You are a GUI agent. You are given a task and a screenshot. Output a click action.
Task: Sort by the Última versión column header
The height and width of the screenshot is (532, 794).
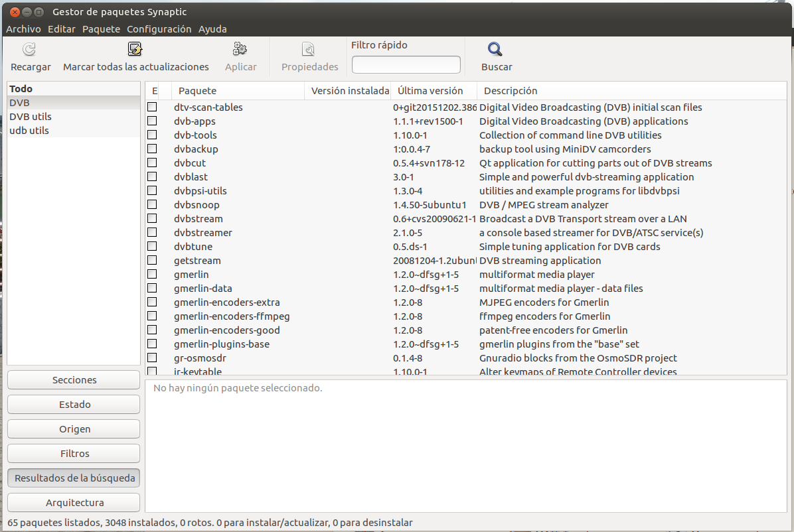tap(434, 91)
